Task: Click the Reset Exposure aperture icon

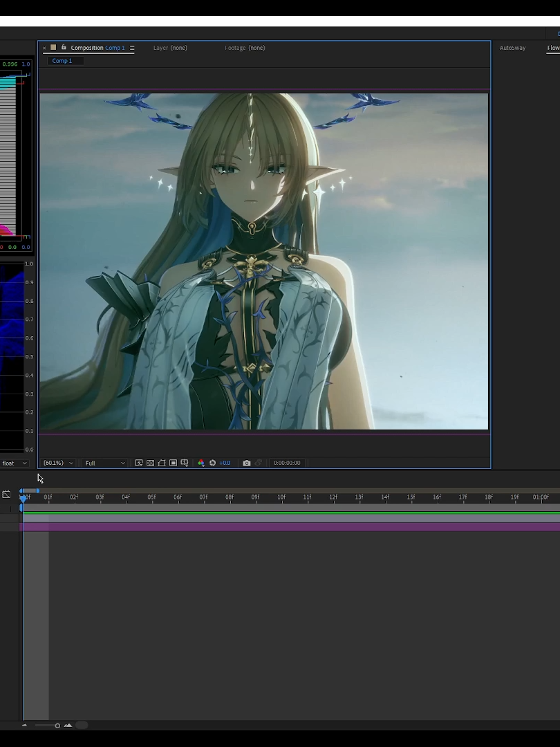Action: 213,463
